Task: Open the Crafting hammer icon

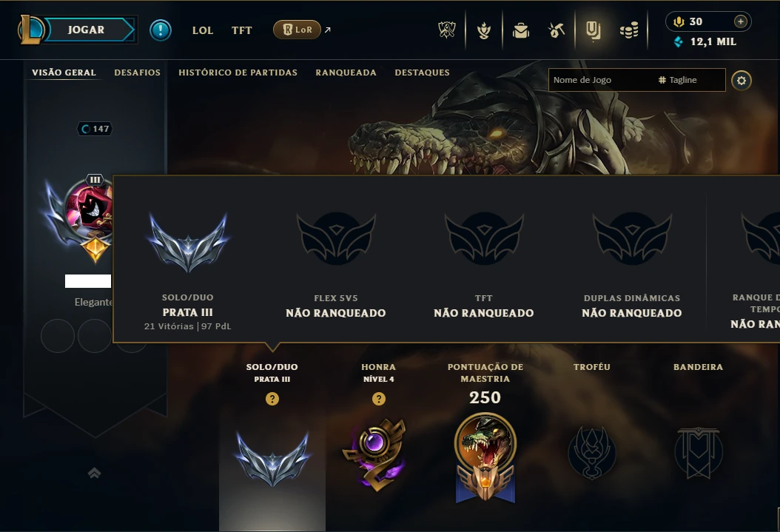Action: coord(557,31)
